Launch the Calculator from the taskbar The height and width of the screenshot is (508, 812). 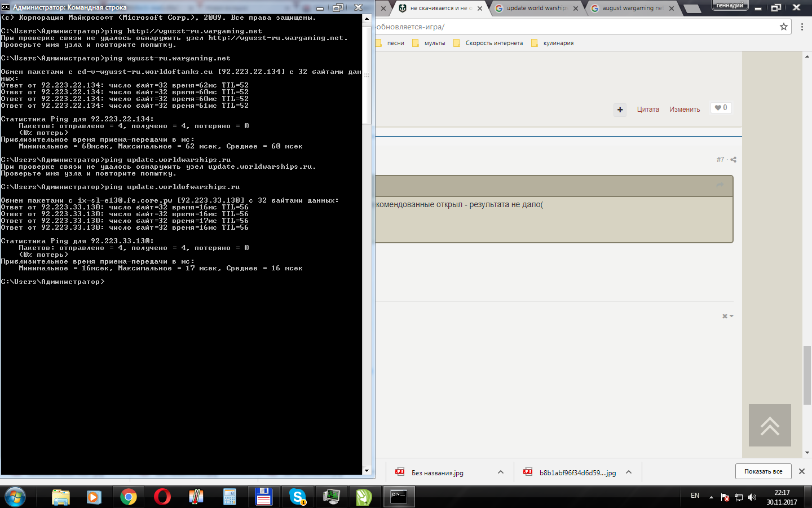[x=230, y=497]
